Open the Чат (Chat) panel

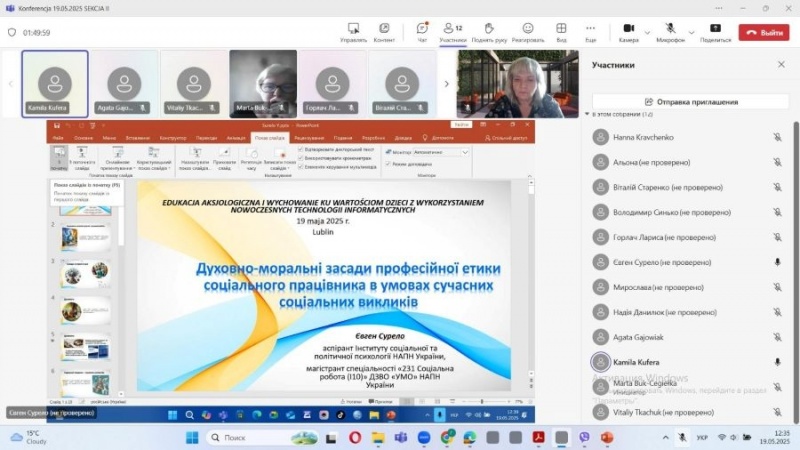pyautogui.click(x=422, y=30)
